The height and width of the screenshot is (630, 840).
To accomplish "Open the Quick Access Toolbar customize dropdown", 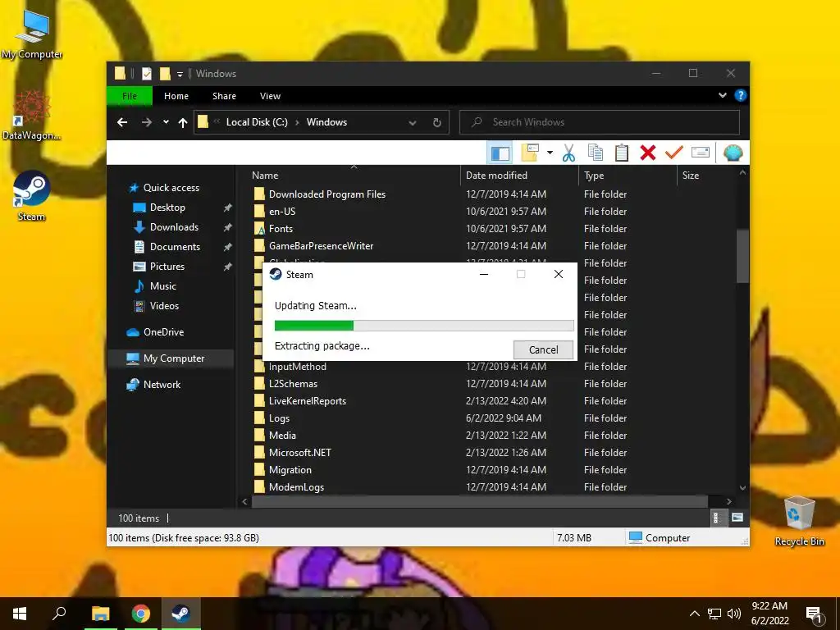I will click(180, 74).
